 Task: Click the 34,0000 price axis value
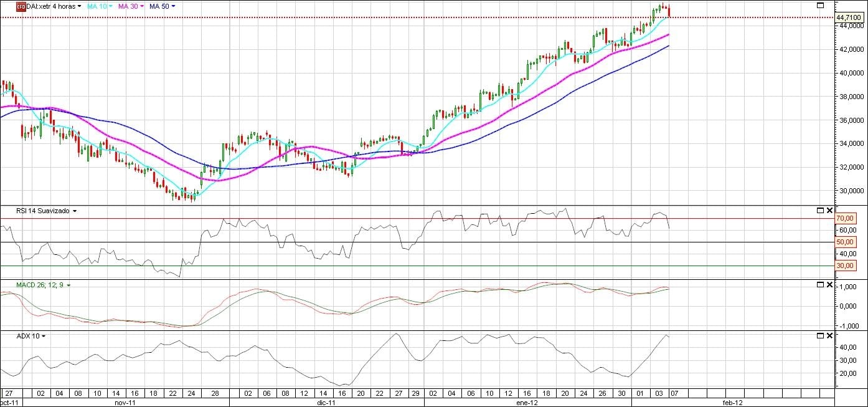851,143
